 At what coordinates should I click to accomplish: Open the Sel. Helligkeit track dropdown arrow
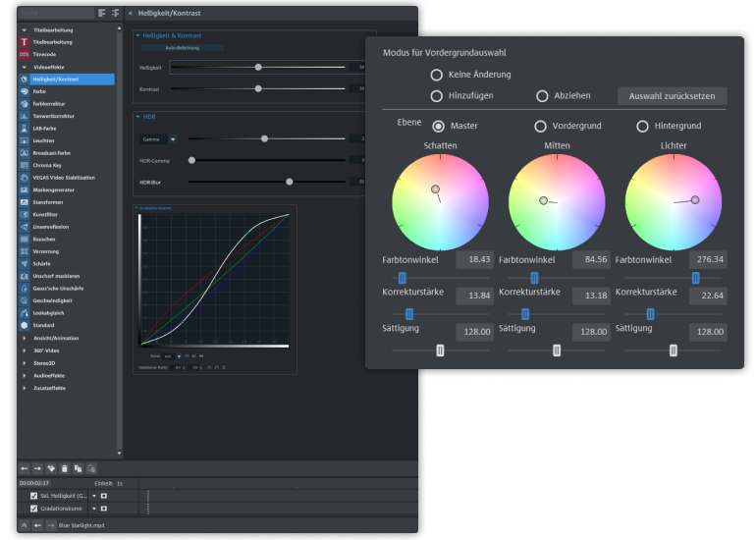pos(94,496)
